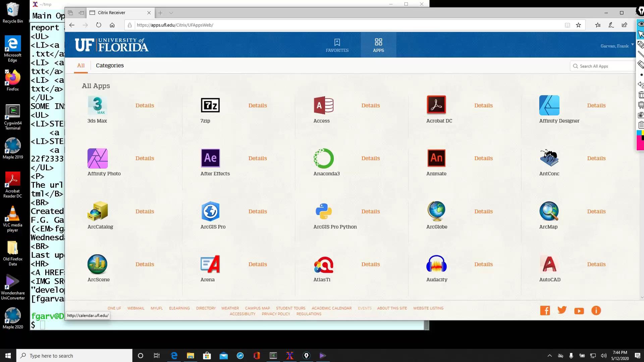The height and width of the screenshot is (362, 644).
Task: Switch to mouse pointer mode in annotation sidebar
Action: [x=641, y=34]
